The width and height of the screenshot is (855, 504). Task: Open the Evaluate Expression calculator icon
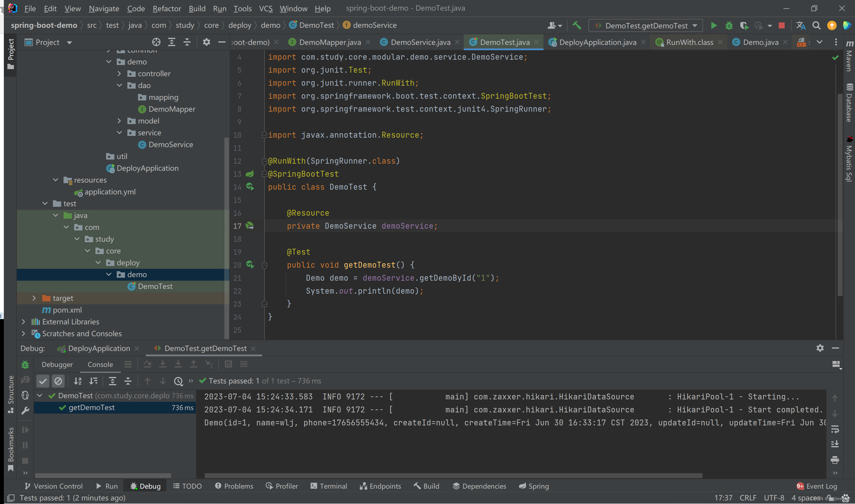click(228, 365)
